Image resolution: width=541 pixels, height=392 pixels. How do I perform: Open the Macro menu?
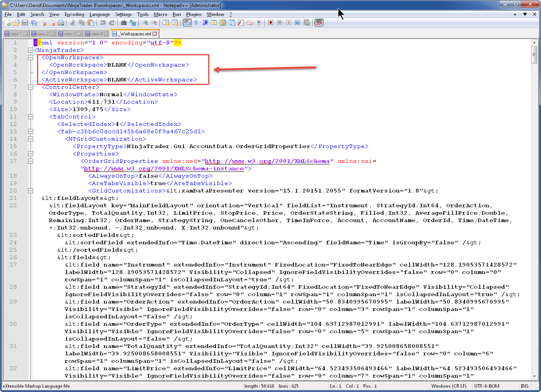click(x=160, y=14)
